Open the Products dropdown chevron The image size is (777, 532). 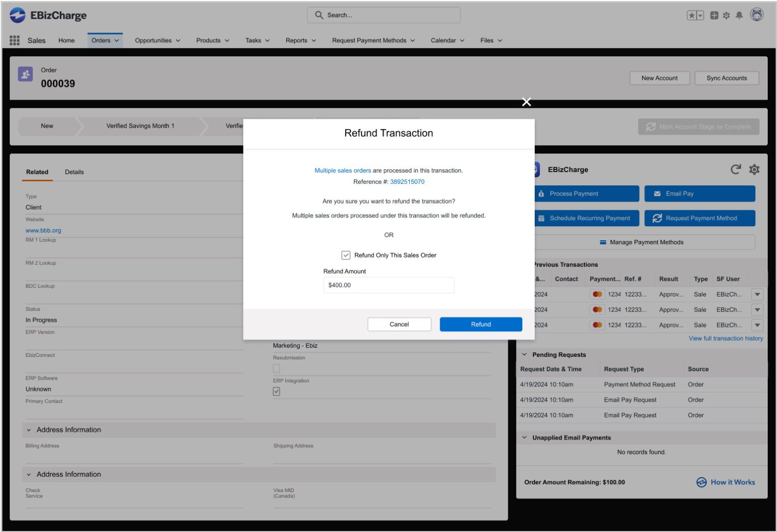click(x=227, y=40)
